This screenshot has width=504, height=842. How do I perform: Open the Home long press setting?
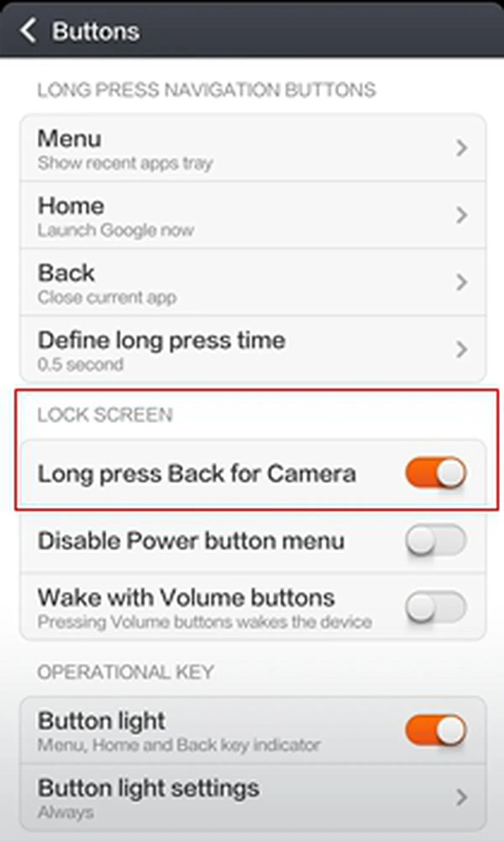(x=253, y=215)
